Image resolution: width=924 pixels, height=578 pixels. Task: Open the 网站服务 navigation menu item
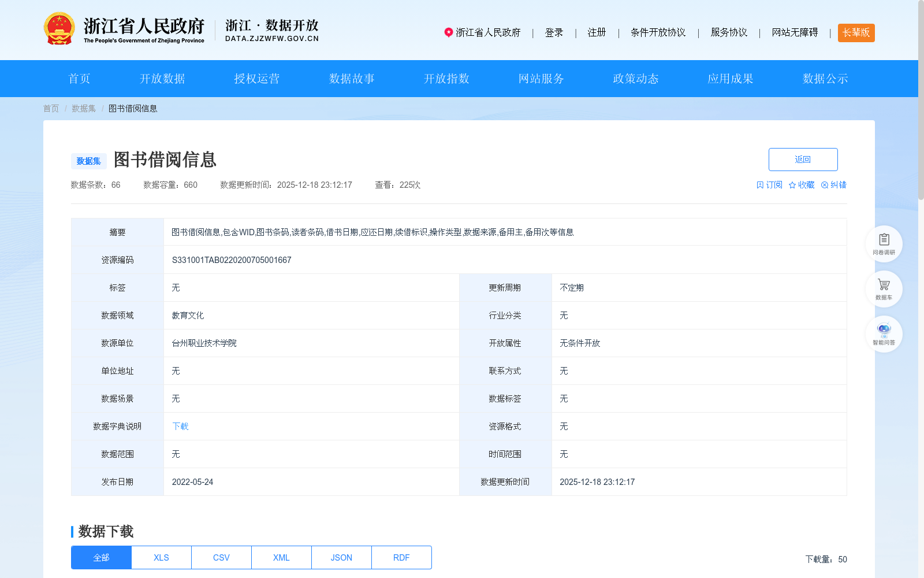click(x=541, y=79)
